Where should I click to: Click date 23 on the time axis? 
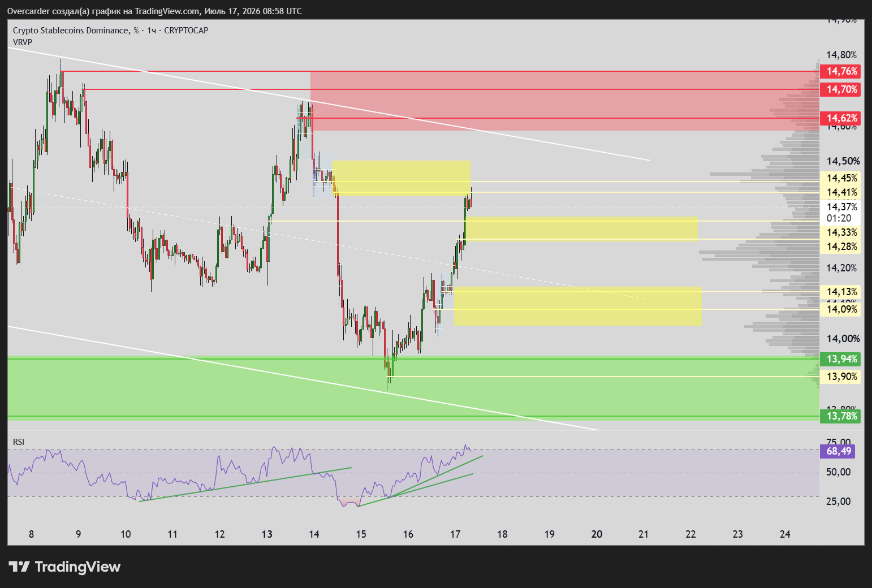[x=737, y=534]
